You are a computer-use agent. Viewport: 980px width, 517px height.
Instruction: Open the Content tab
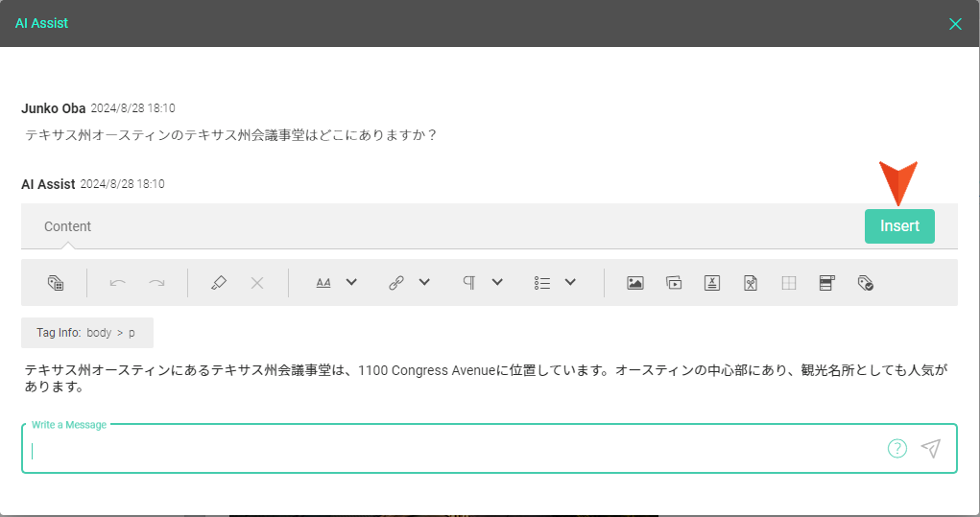tap(67, 226)
